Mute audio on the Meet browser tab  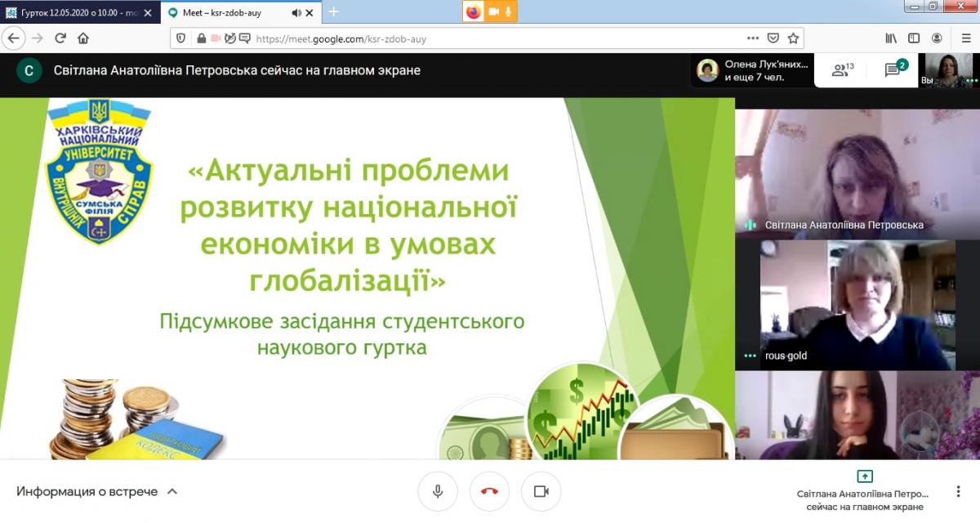(x=296, y=12)
